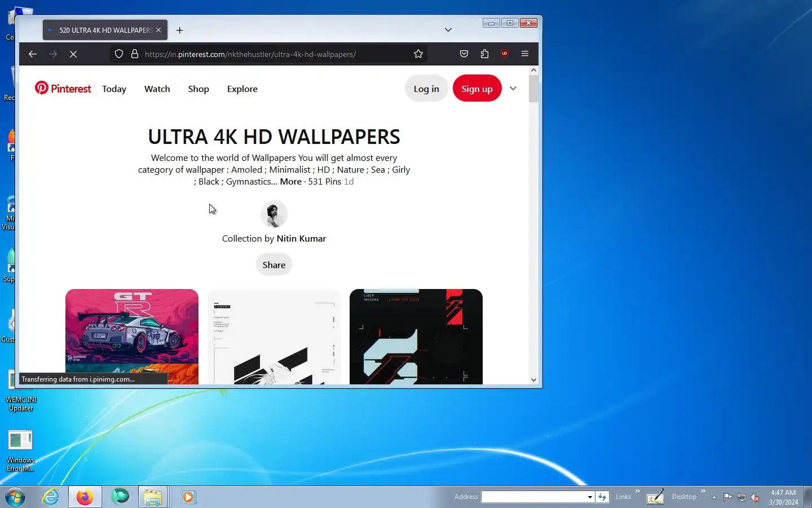
Task: Open Explore in Pinterest navigation
Action: tap(242, 89)
